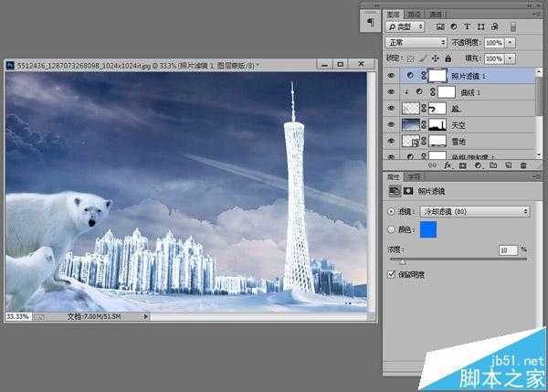Click the adjustment layer filter icon
548x392 pixels.
point(454,26)
